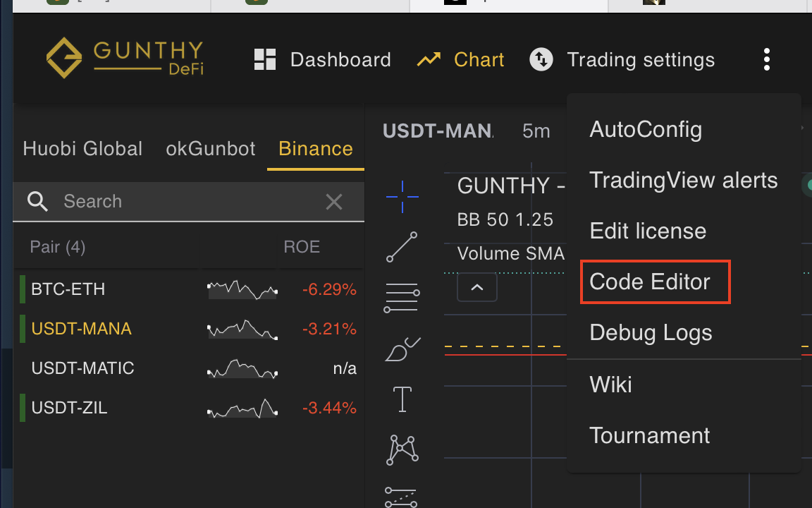Open Trading settings
The height and width of the screenshot is (508, 812).
tap(622, 59)
